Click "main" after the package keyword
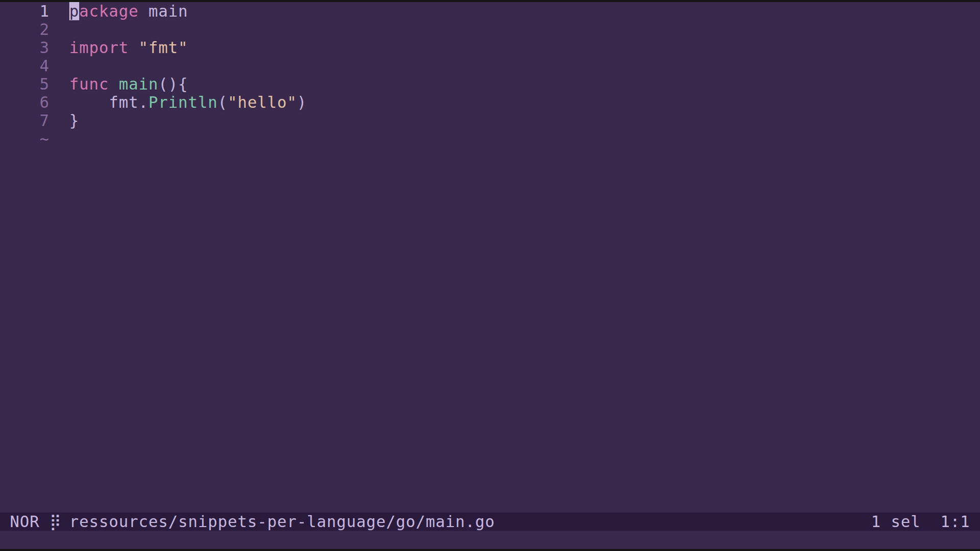Image resolution: width=980 pixels, height=551 pixels. (x=168, y=11)
